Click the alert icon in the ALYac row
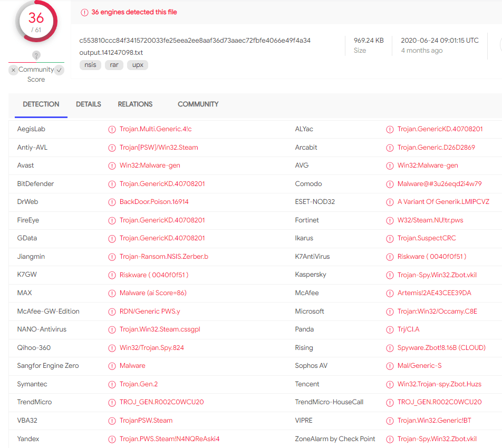 (x=390, y=130)
